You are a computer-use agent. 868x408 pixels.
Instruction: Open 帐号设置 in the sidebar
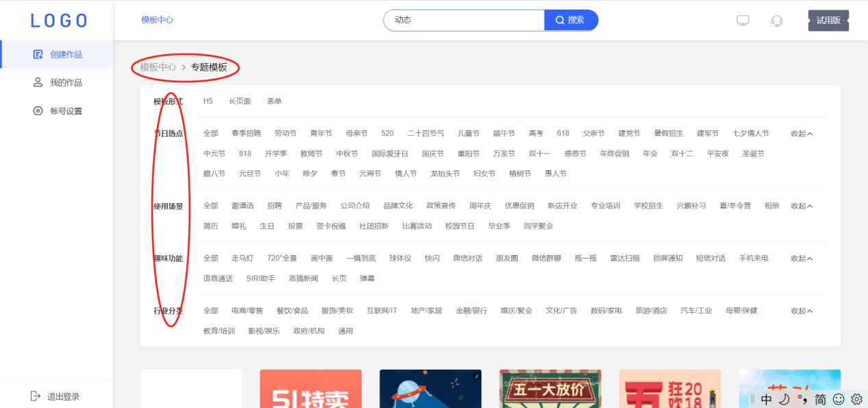coord(58,110)
